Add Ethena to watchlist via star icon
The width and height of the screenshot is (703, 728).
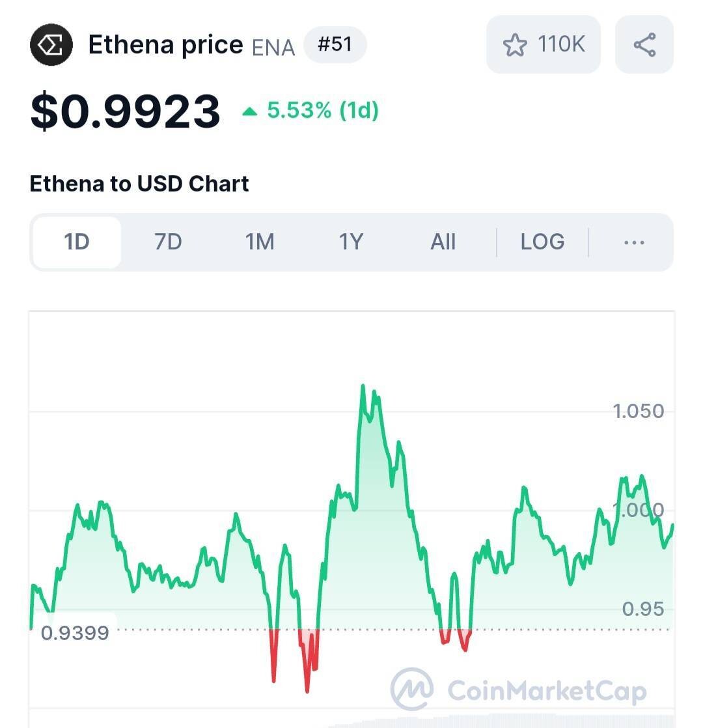pos(515,45)
